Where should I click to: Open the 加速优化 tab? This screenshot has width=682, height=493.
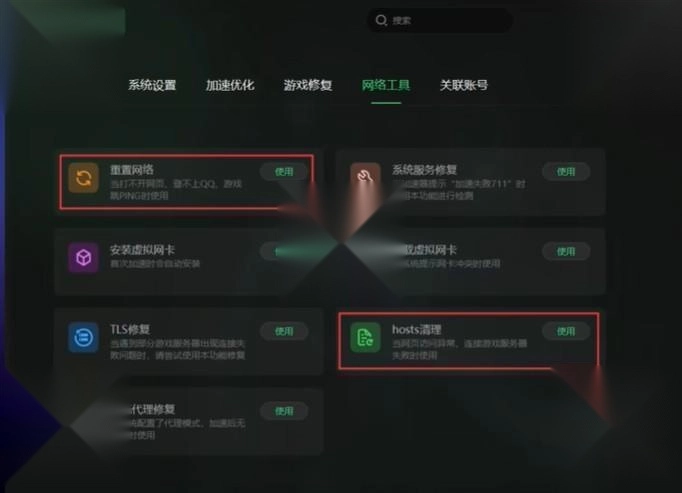[x=230, y=85]
